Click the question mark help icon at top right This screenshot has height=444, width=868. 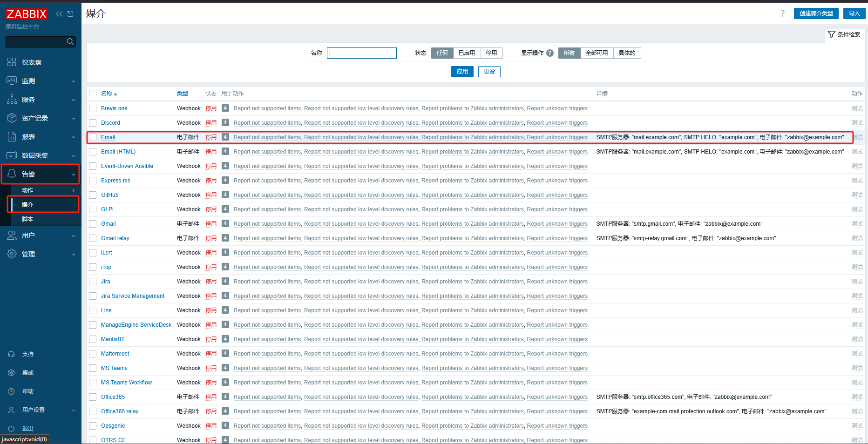coord(783,13)
